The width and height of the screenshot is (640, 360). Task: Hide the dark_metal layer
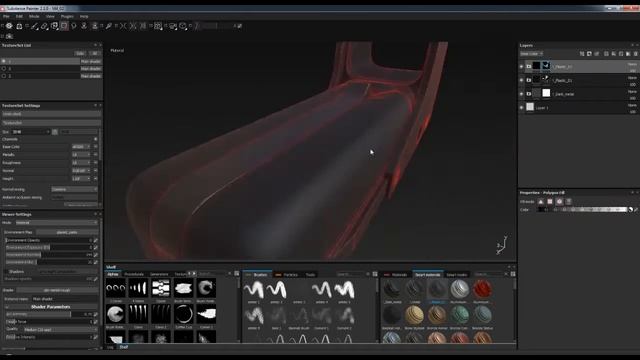[x=521, y=94]
